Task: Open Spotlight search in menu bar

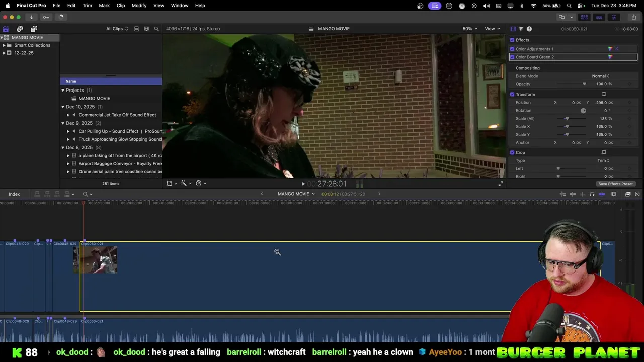Action: pos(569,6)
